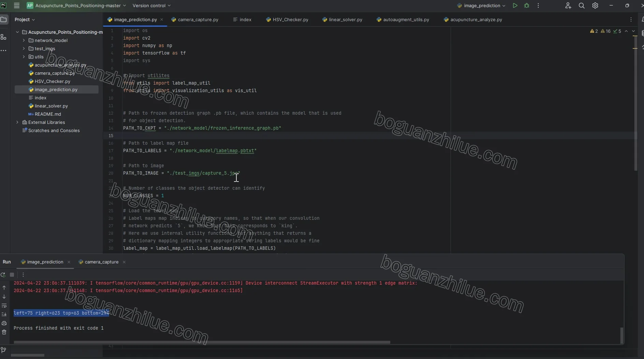Open the Git tool window

tap(3, 350)
